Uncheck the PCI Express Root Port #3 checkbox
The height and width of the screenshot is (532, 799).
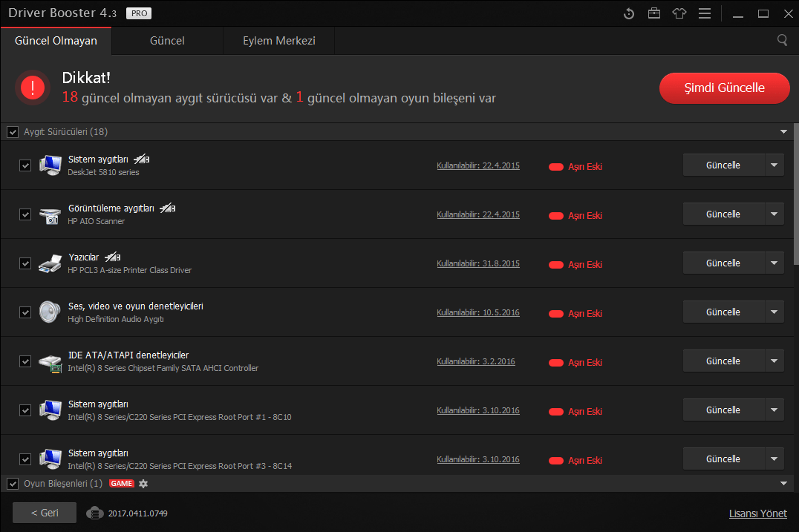[x=25, y=459]
